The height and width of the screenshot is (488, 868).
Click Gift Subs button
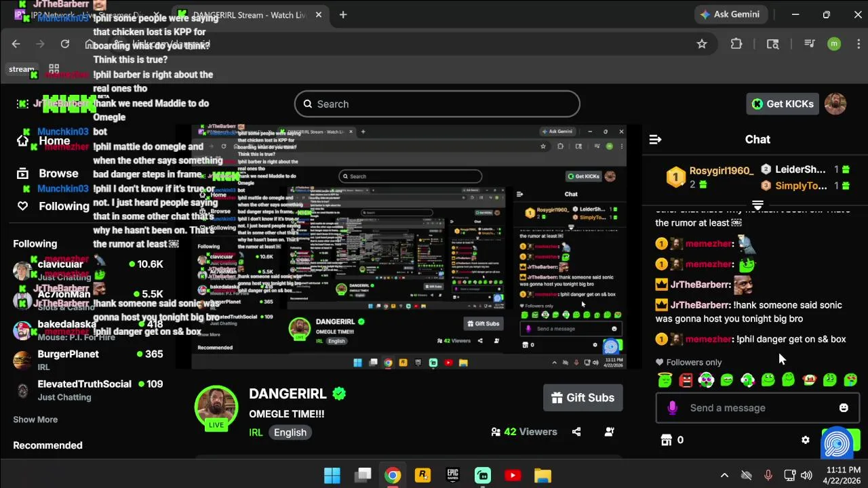coord(583,398)
